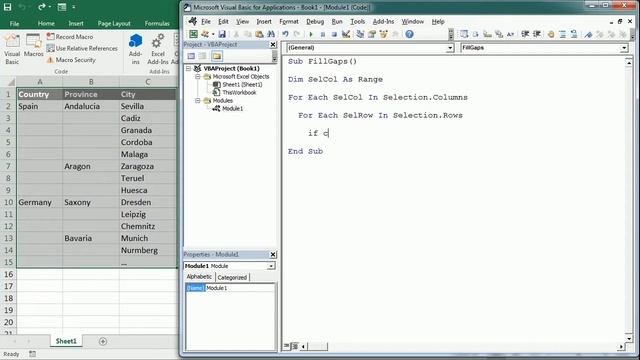Collapse VBAProject (Book1) tree node
This screenshot has width=640, height=360.
[x=188, y=69]
